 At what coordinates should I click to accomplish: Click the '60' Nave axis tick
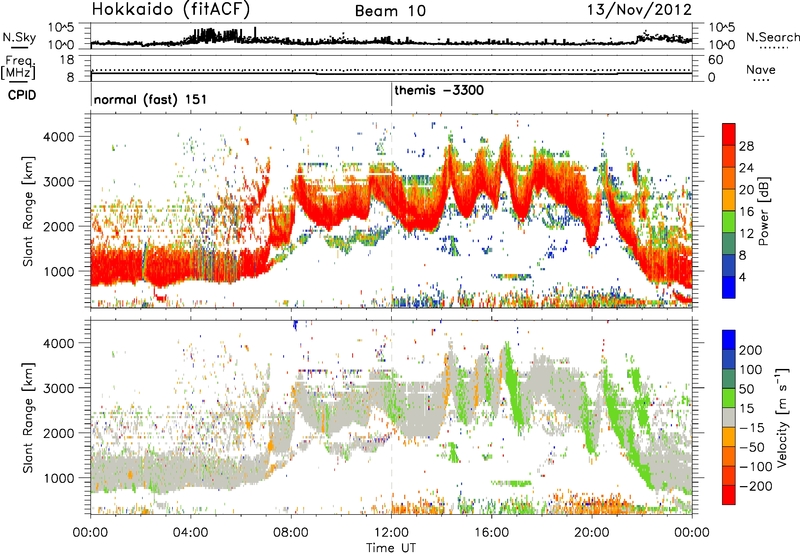[715, 60]
